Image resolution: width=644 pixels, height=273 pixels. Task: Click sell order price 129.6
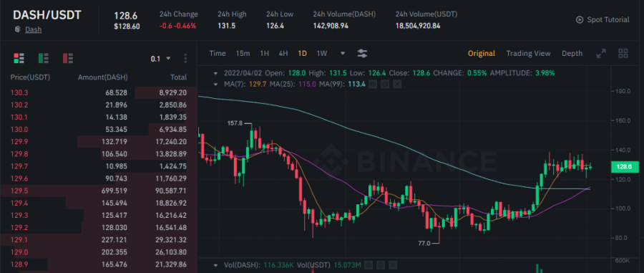[x=19, y=179]
